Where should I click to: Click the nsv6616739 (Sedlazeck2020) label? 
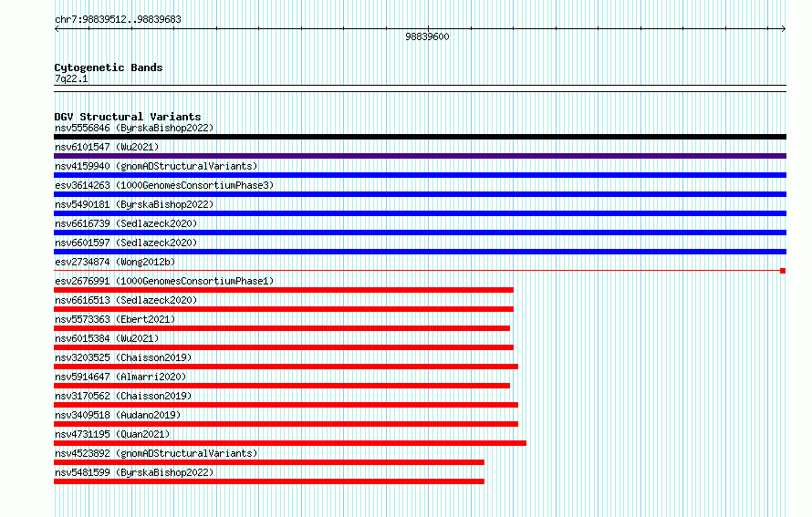tap(126, 223)
